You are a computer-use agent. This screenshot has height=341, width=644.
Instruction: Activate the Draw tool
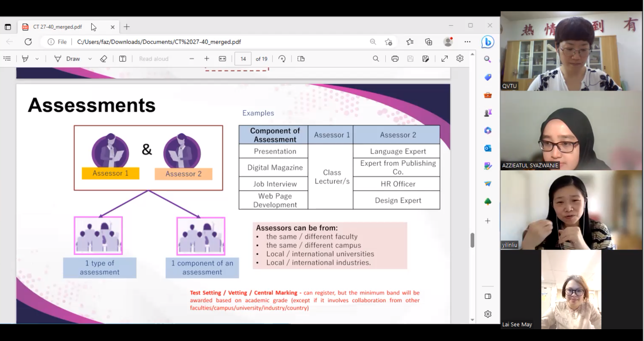(67, 58)
